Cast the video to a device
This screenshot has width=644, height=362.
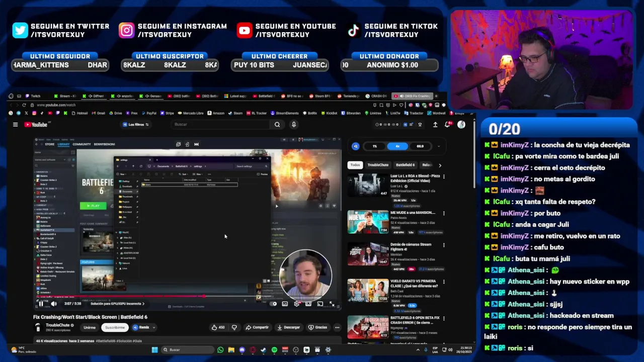click(320, 304)
